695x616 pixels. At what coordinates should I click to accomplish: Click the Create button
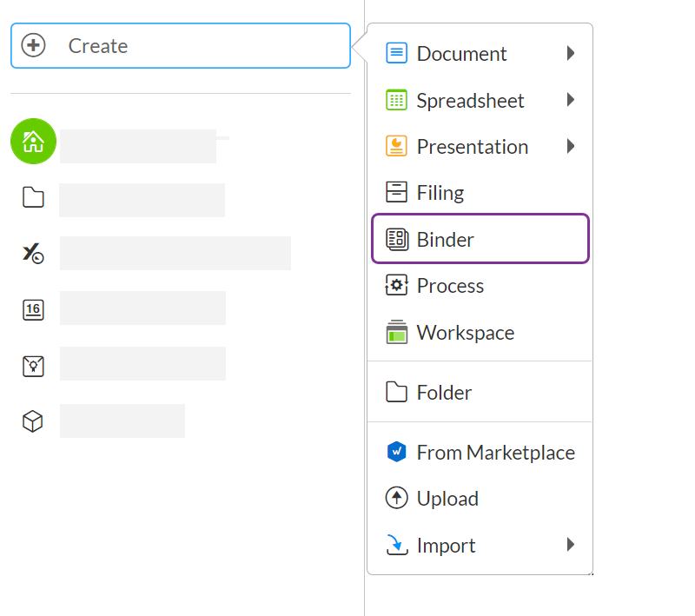(180, 46)
